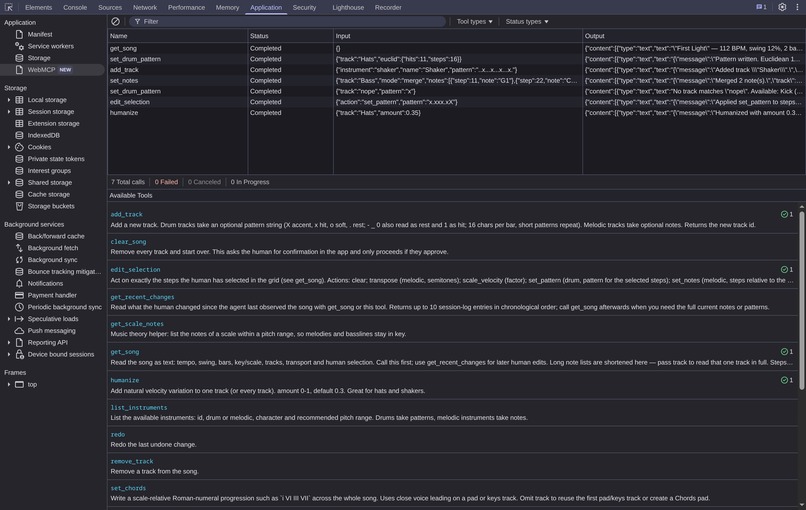Click the Notifications bell icon

19,284
